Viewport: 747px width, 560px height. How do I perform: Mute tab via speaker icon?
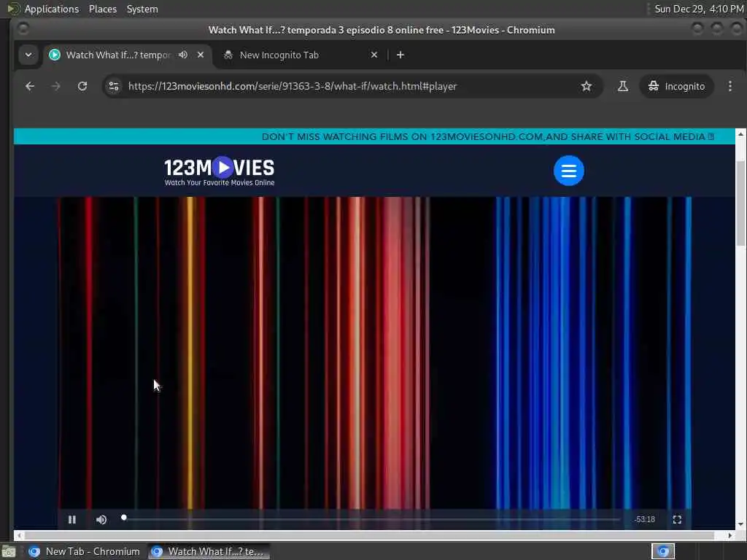183,55
